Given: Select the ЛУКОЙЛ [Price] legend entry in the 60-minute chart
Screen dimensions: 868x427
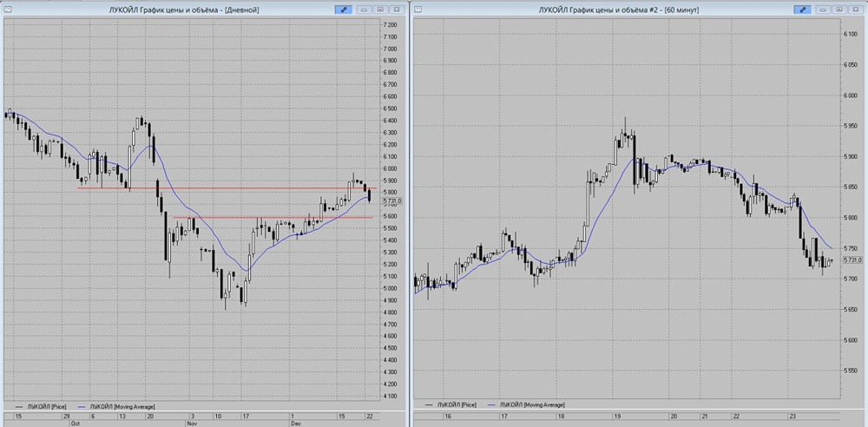Looking at the screenshot, I should [450, 404].
